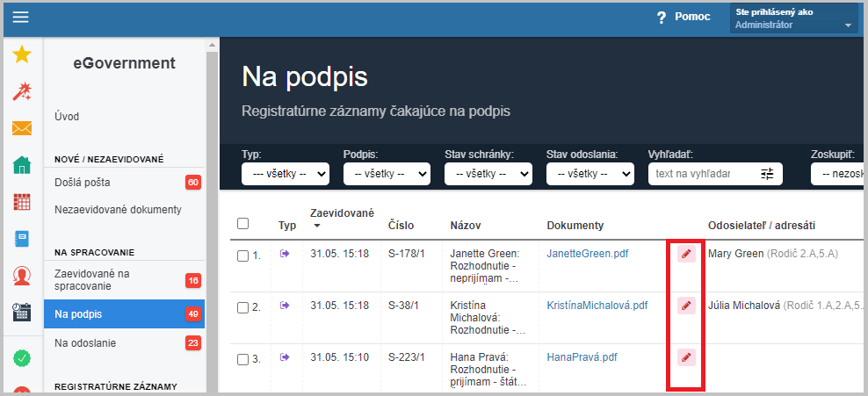Tick the checkbox for row 3
Viewport: 868px width, 396px height.
coord(242,359)
